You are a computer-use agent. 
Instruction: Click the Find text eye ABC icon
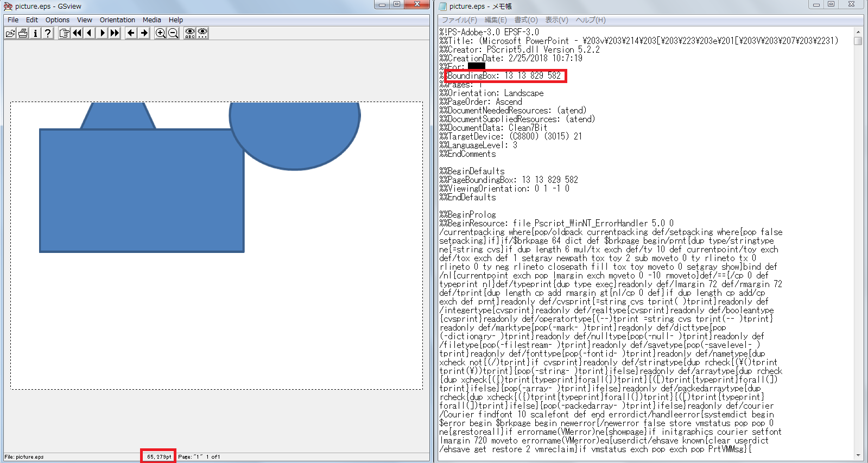point(189,33)
